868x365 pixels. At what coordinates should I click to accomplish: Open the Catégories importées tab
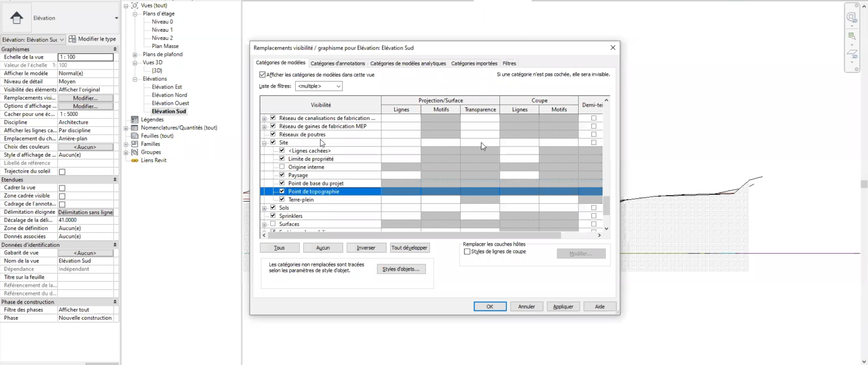[x=474, y=63]
